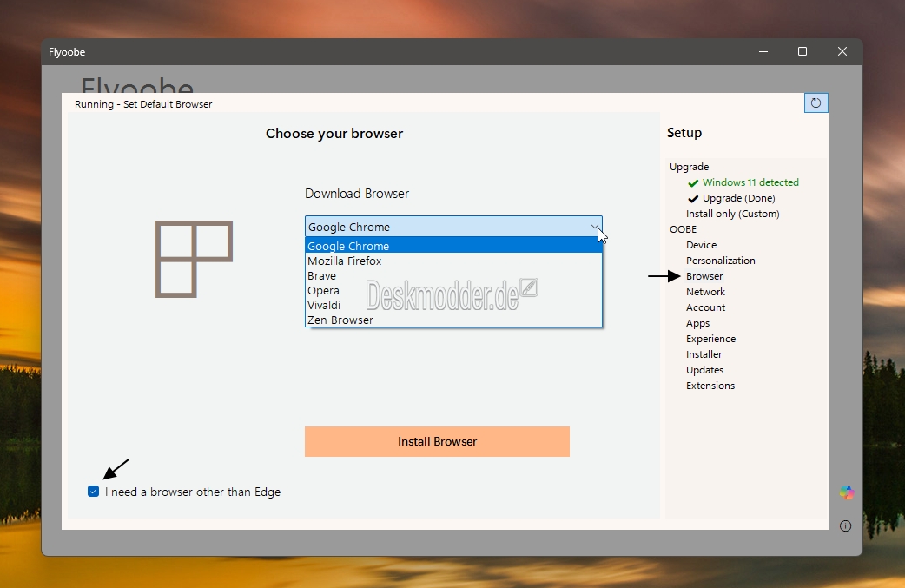
Task: Click the refresh icon button at top right
Action: 816,103
